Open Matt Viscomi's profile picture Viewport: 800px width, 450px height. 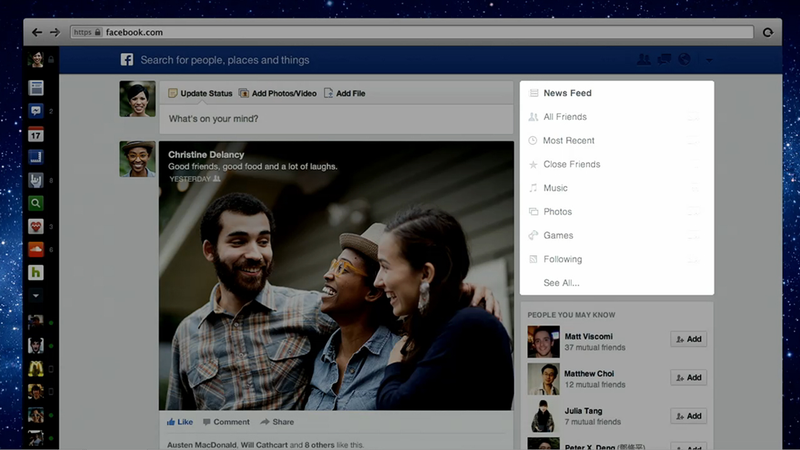coord(543,342)
